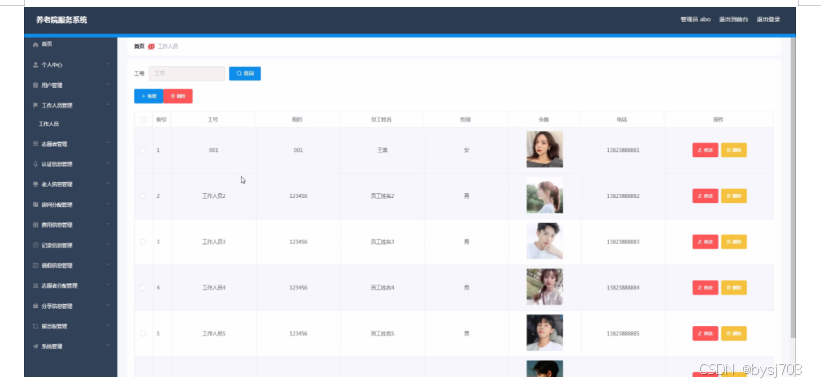Click red 修改 button for 工作人员2
821x385 pixels.
[x=705, y=196]
